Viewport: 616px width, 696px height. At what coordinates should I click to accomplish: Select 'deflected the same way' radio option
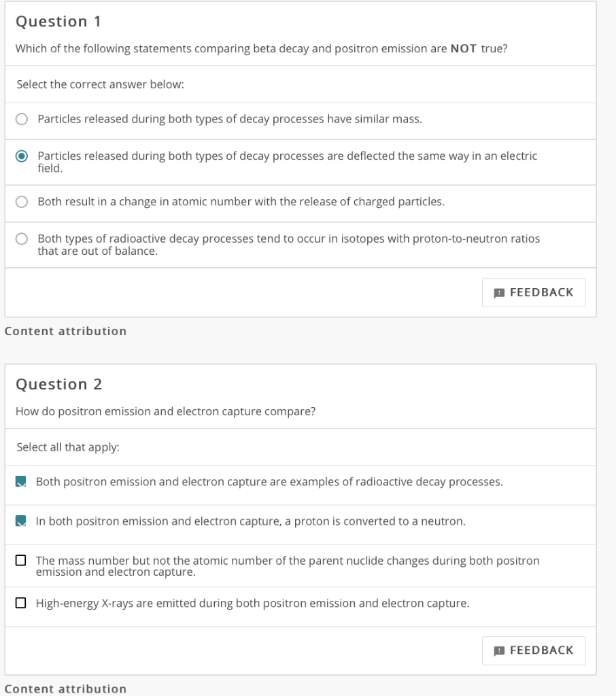[22, 156]
